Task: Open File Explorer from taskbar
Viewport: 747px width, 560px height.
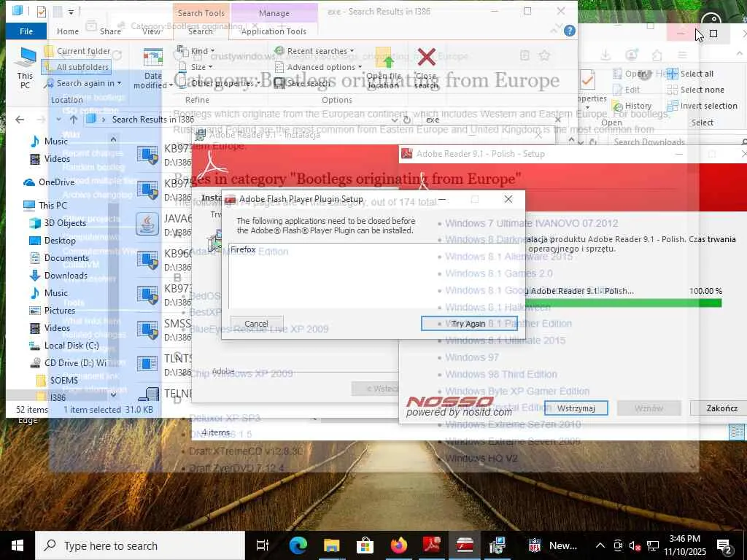Action: pos(332,545)
